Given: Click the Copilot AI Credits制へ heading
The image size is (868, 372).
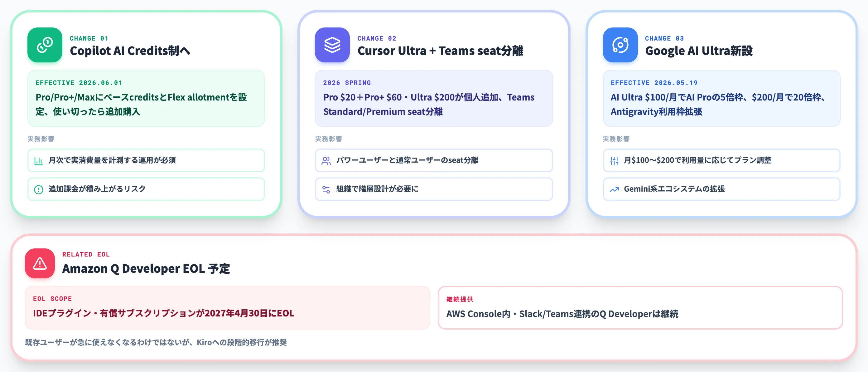Looking at the screenshot, I should click(130, 51).
